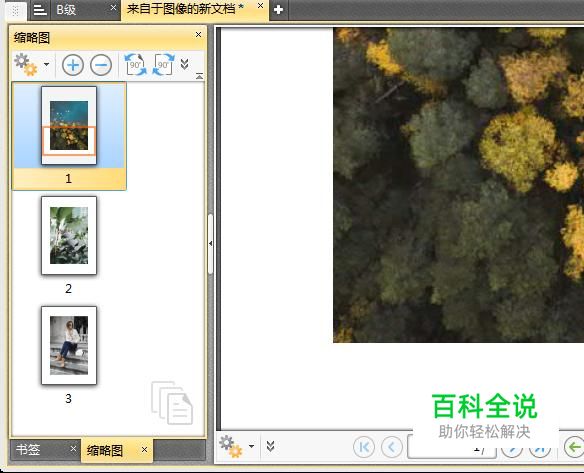Screen dimensions: 584x473
Task: Collapse side panel with splitter arrow
Action: coord(210,244)
